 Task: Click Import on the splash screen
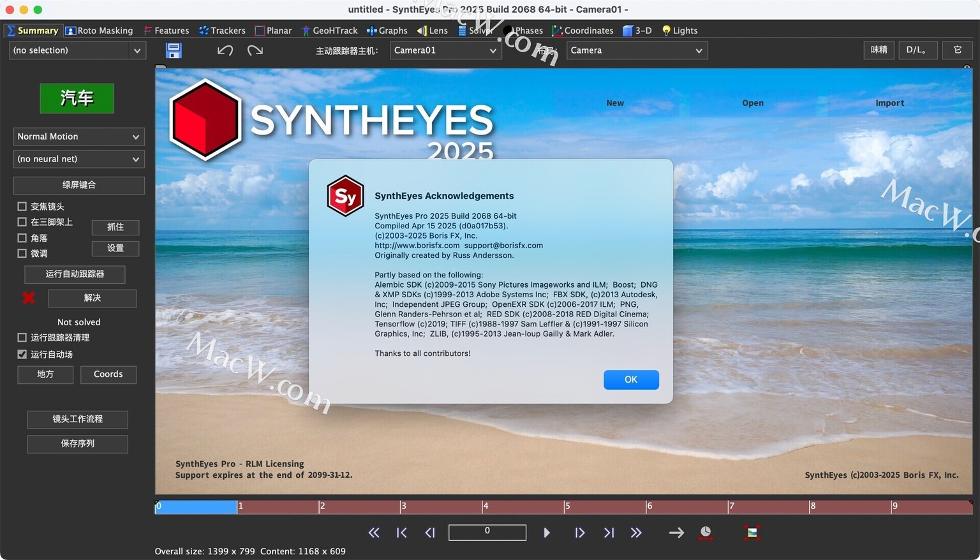click(x=890, y=103)
